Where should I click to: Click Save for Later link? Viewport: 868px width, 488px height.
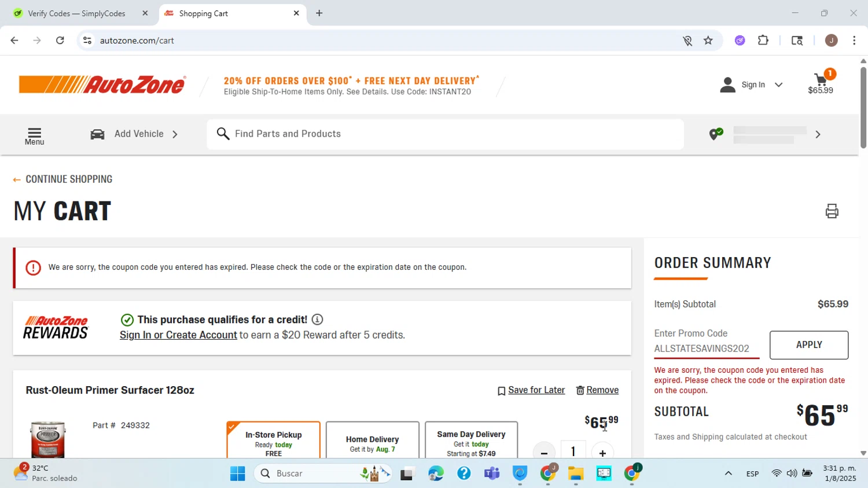536,390
